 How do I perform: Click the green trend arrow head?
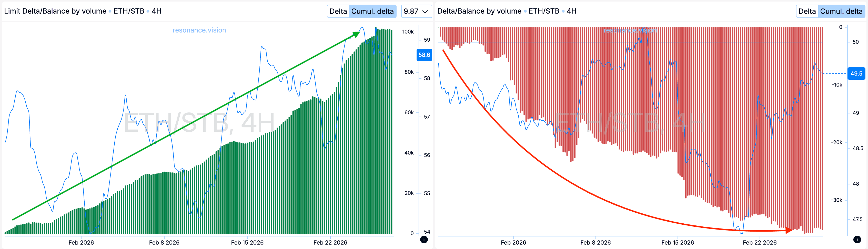point(357,34)
